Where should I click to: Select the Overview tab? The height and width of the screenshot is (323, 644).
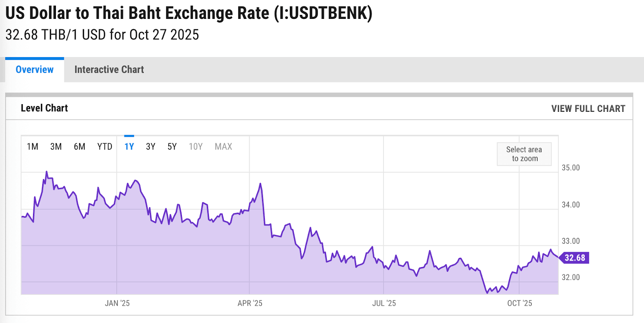[x=34, y=69]
